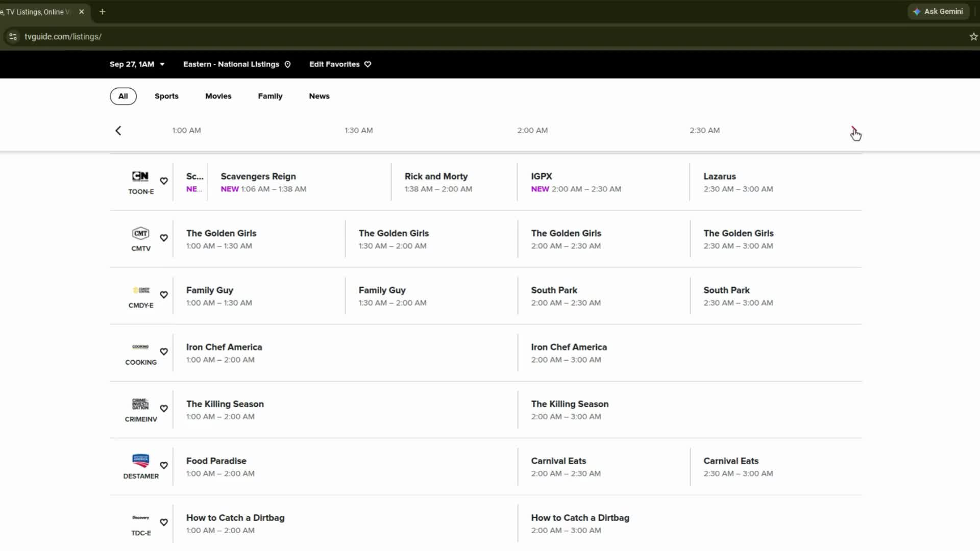Open a new browser tab
980x551 pixels.
(x=102, y=11)
